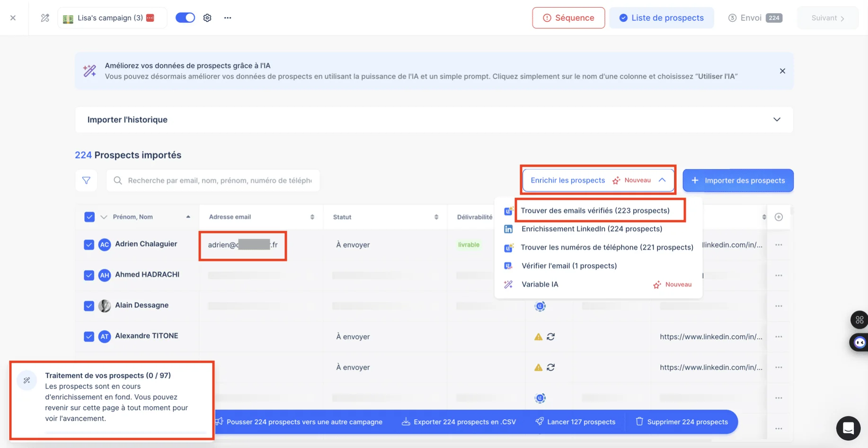Image resolution: width=868 pixels, height=448 pixels.
Task: Toggle the select-all prospects checkbox
Action: (x=89, y=217)
